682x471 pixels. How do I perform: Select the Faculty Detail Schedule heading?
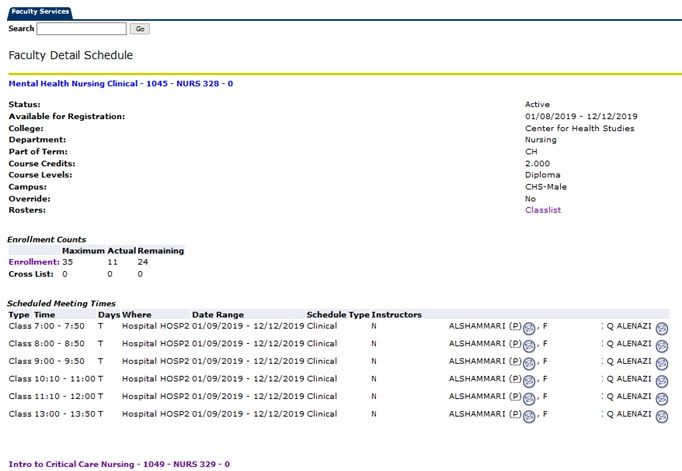click(x=70, y=55)
